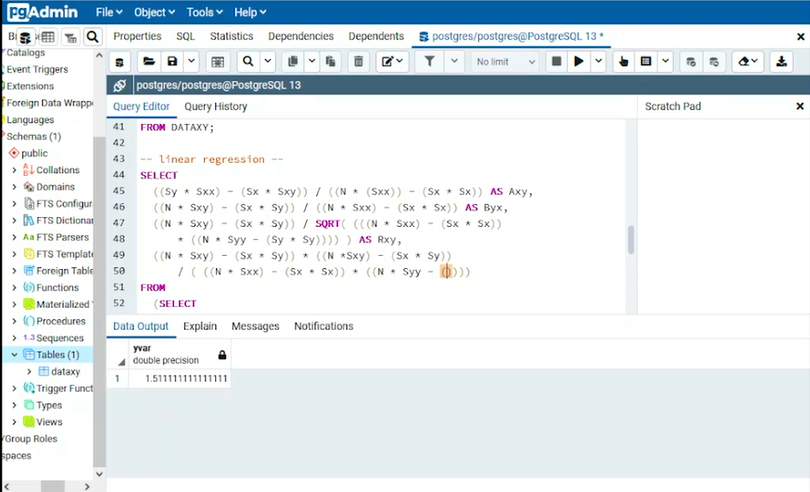Viewport: 810px width, 492px height.
Task: Expand the Views tree node
Action: coord(14,422)
